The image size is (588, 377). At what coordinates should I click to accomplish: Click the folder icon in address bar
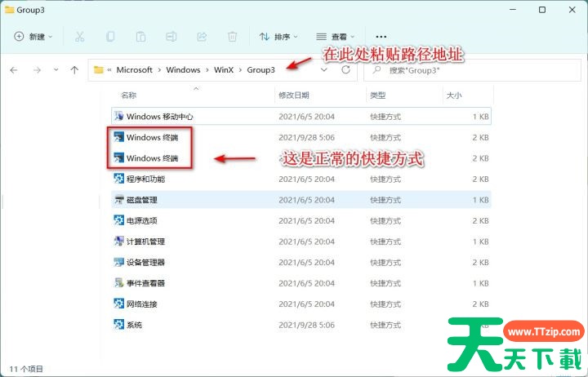click(x=99, y=69)
